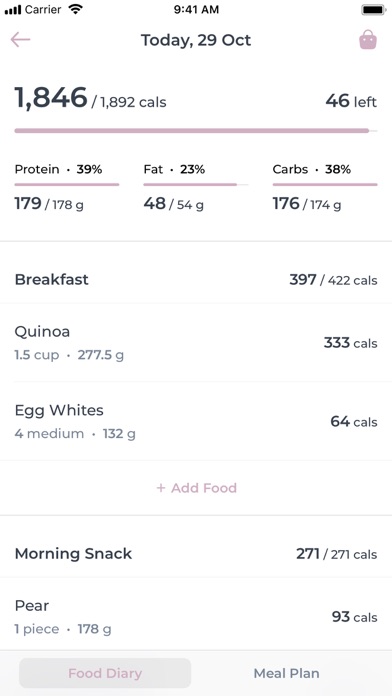This screenshot has height=696, width=392.
Task: Tap the back arrow icon
Action: click(20, 40)
